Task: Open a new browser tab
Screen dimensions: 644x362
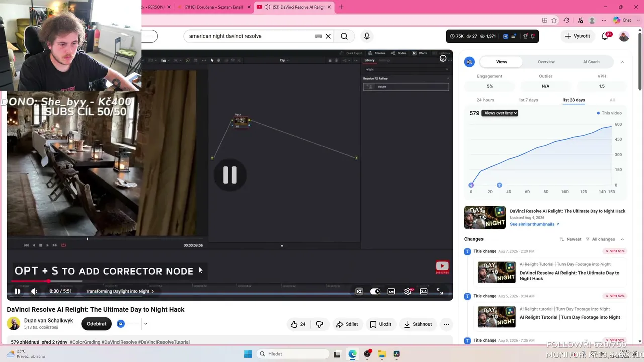Action: (341, 7)
